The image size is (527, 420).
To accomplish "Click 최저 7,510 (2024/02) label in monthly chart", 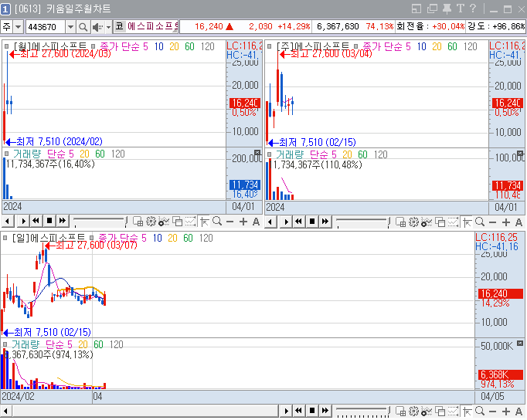I will point(59,142).
